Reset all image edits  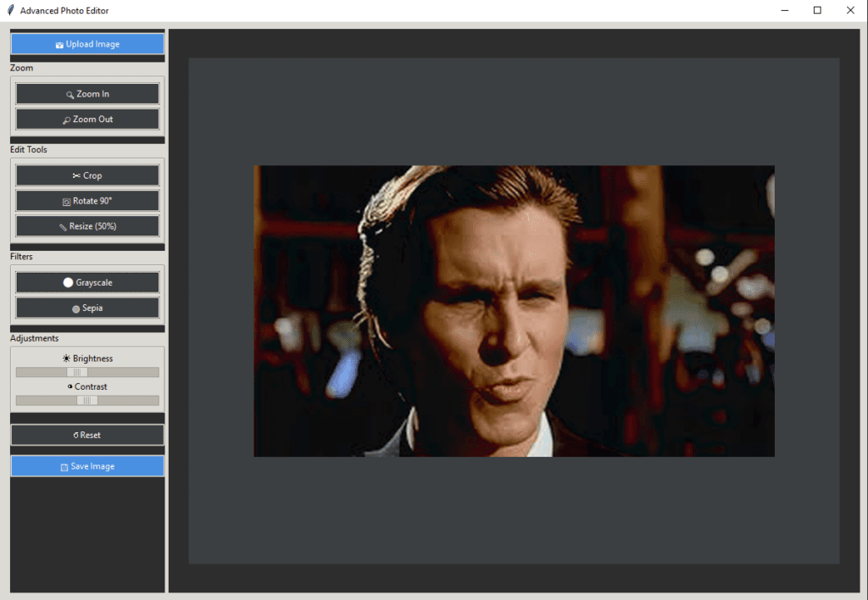coord(87,435)
